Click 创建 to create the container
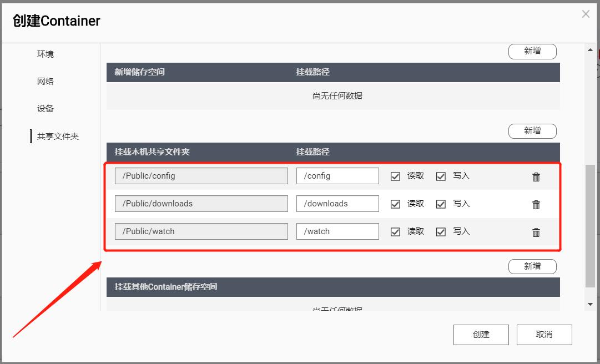 click(481, 334)
